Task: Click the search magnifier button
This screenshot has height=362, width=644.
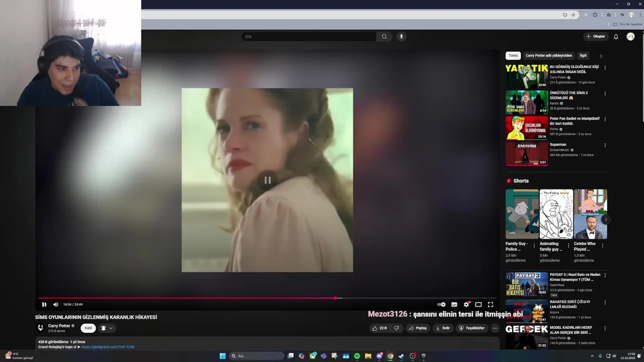Action: click(x=384, y=36)
